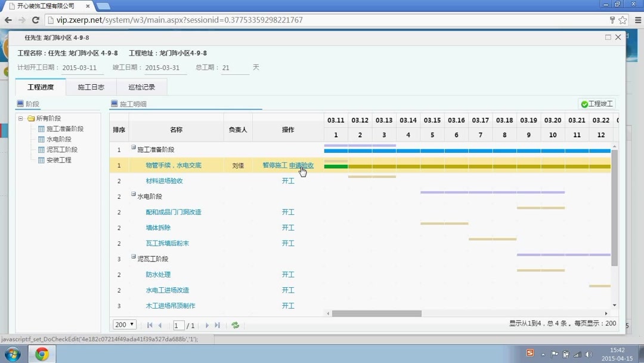Screen dimensions: 644x363
Task: Click 开工 for 材料进场验收
Action: (288, 180)
